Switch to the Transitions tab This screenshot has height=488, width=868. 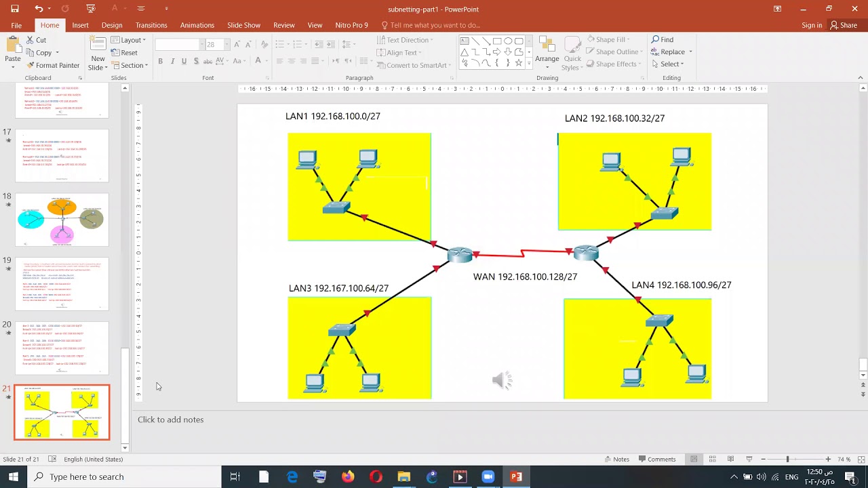pyautogui.click(x=151, y=25)
